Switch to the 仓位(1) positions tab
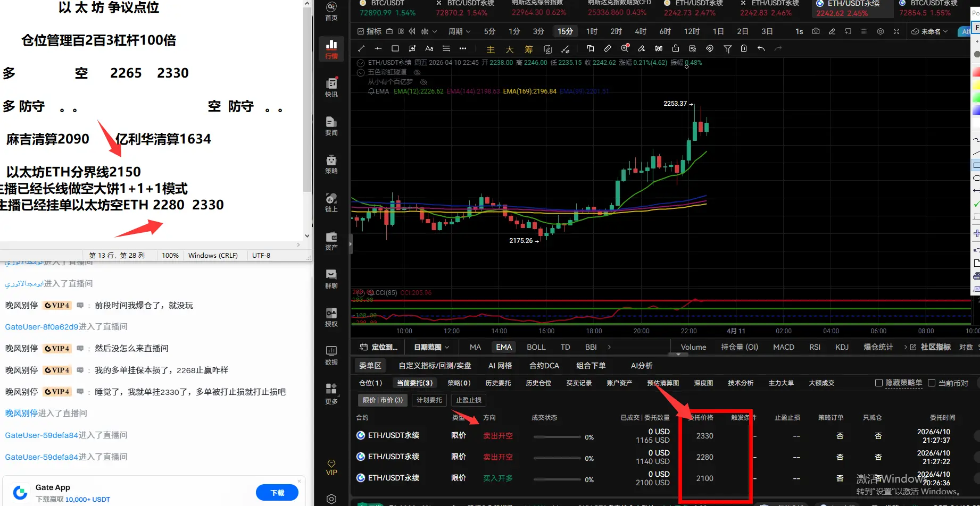Viewport: 980px width, 506px height. pyautogui.click(x=370, y=383)
